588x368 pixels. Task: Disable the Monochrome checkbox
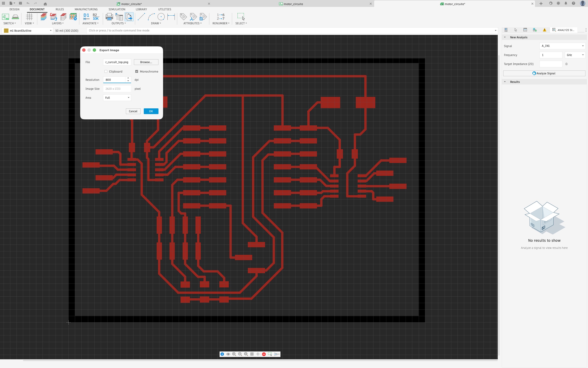tap(136, 71)
